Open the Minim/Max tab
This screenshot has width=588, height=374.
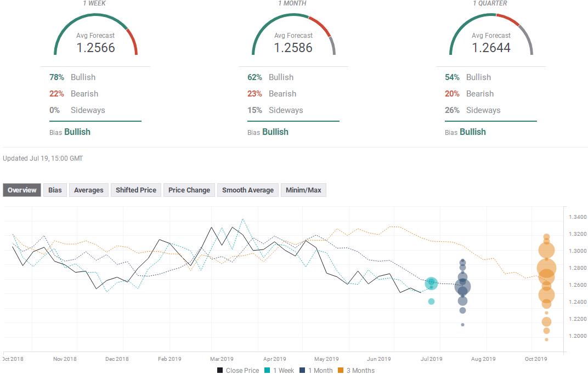point(303,190)
